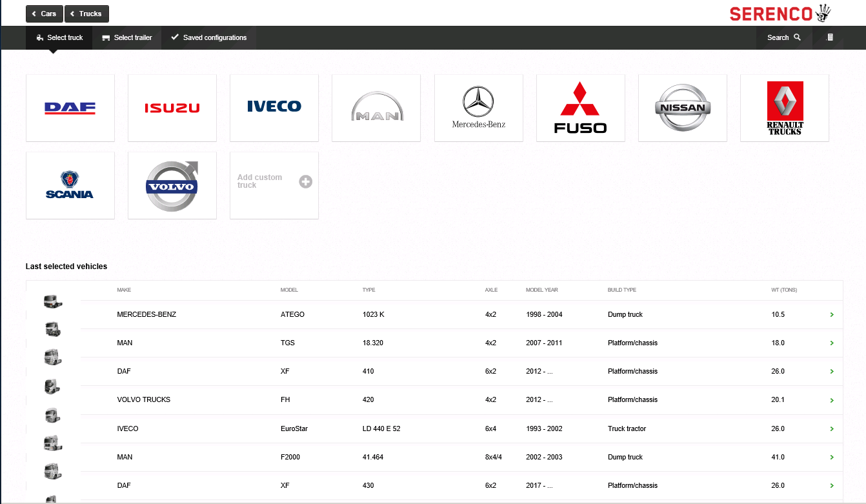Screen dimensions: 866x504
Task: Click the 18.320 type cell
Action: click(373, 343)
